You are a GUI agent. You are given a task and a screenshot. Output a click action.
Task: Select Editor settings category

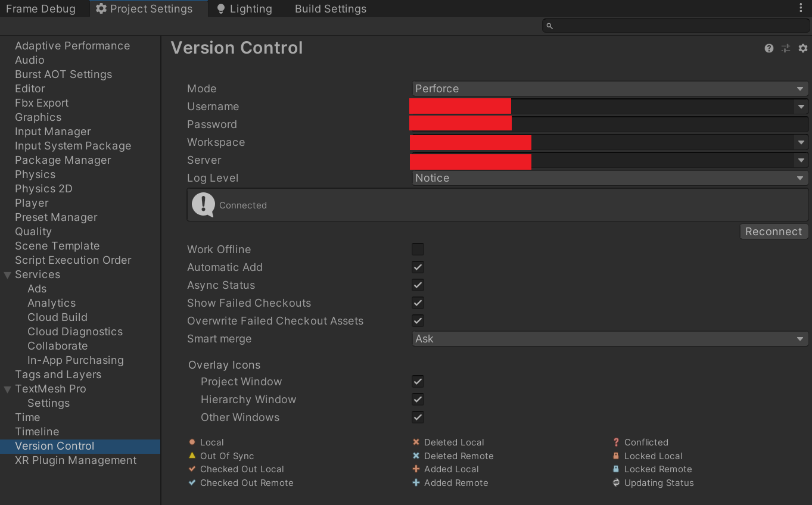(x=30, y=89)
